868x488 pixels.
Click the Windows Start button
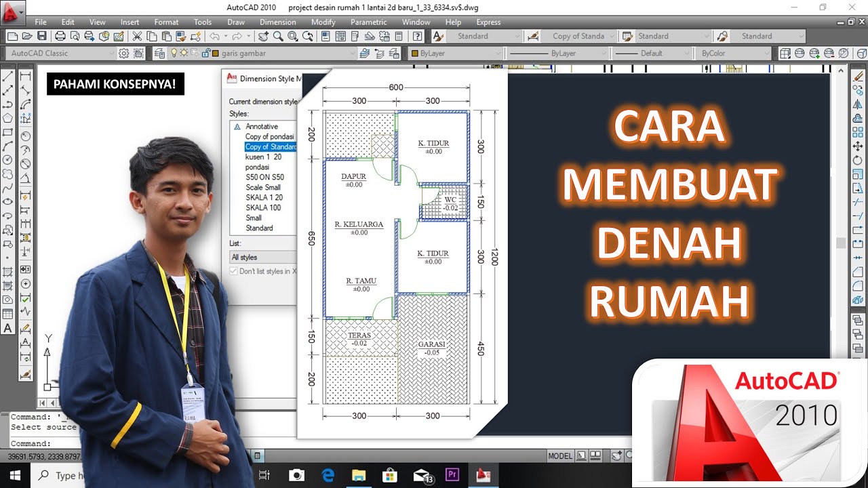point(14,475)
